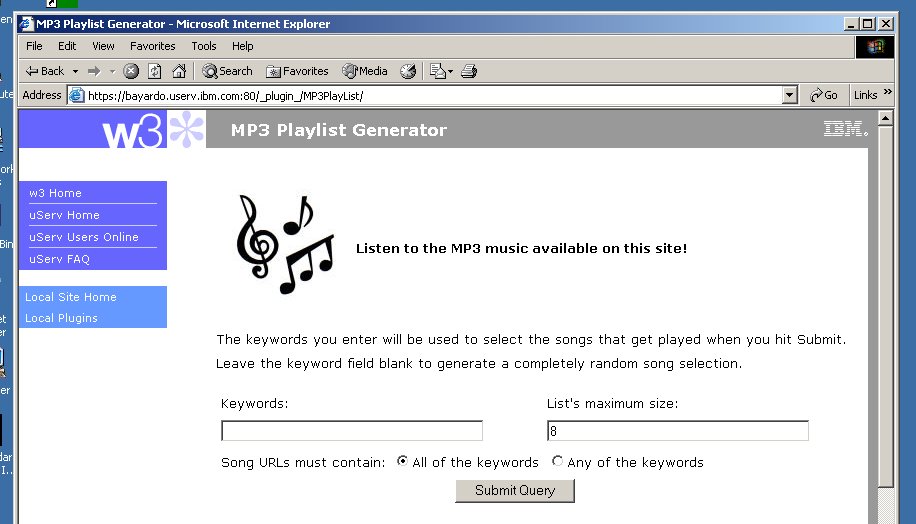Open the Back button history dropdown arrow
The width and height of the screenshot is (916, 524).
click(75, 71)
